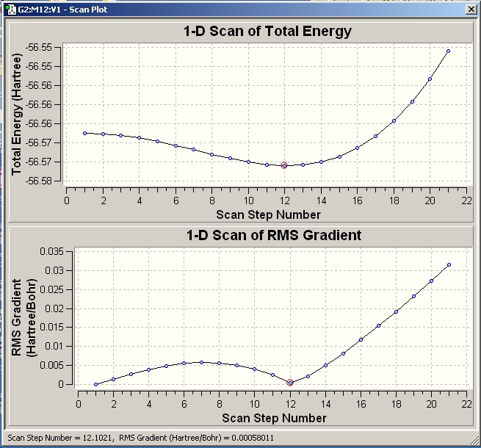Click the energy data point at scan step 21
This screenshot has width=481, height=448.
448,51
